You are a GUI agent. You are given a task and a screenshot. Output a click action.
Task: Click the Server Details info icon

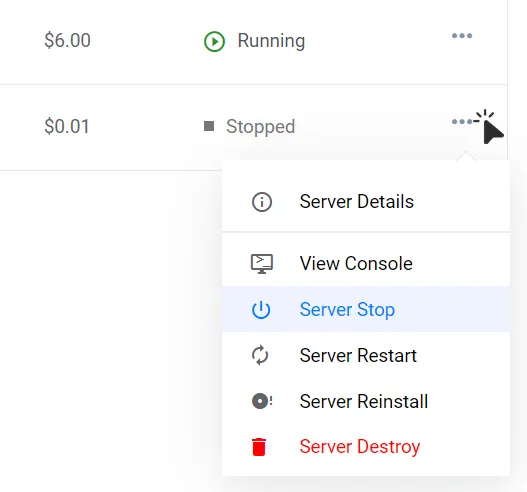[262, 202]
